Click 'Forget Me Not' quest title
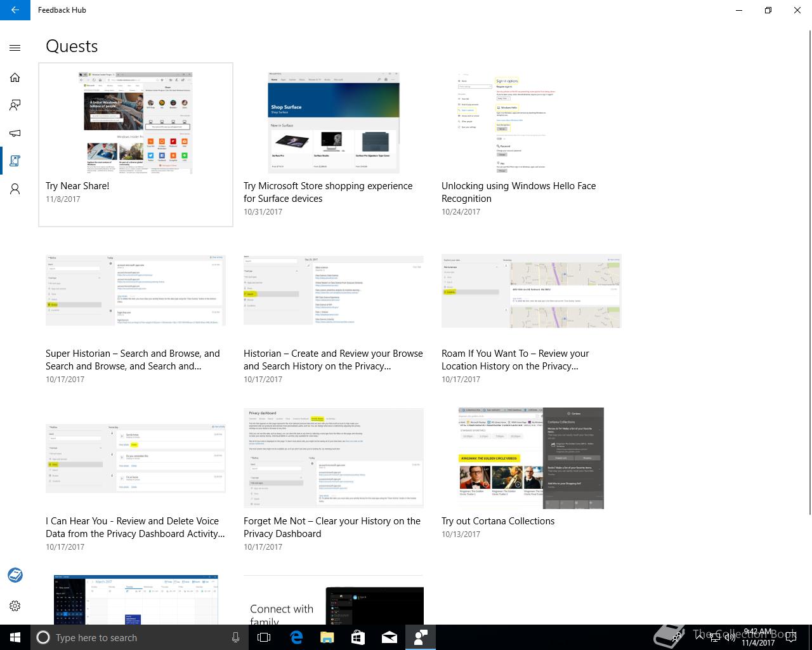Screen dimensions: 812x650 point(332,527)
